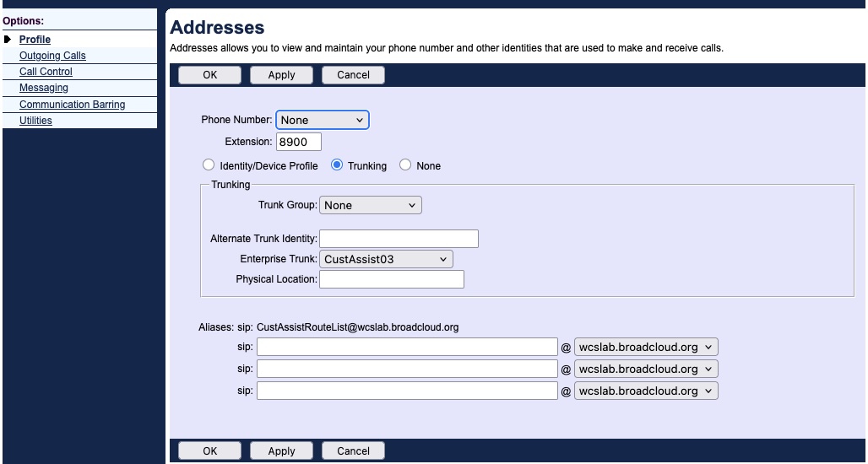868x464 pixels.
Task: Click the bottom Apply button
Action: (x=281, y=451)
